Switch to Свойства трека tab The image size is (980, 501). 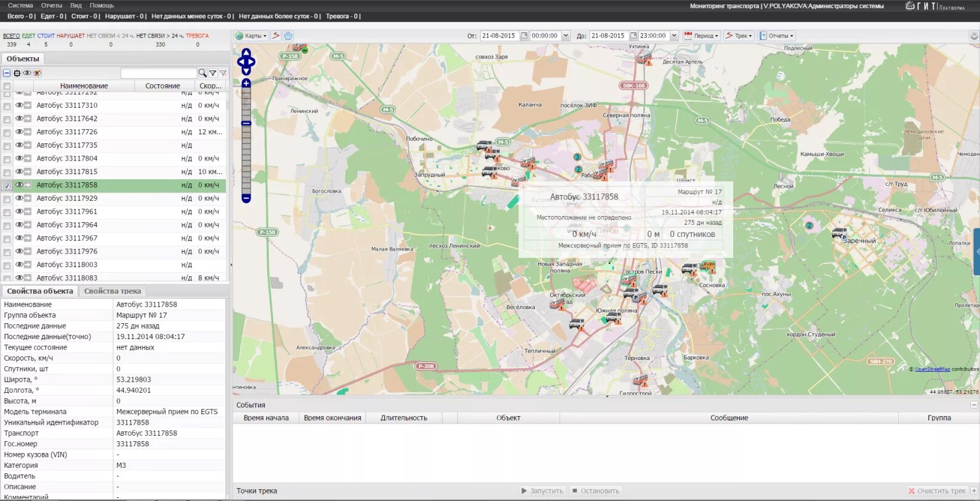coord(113,291)
